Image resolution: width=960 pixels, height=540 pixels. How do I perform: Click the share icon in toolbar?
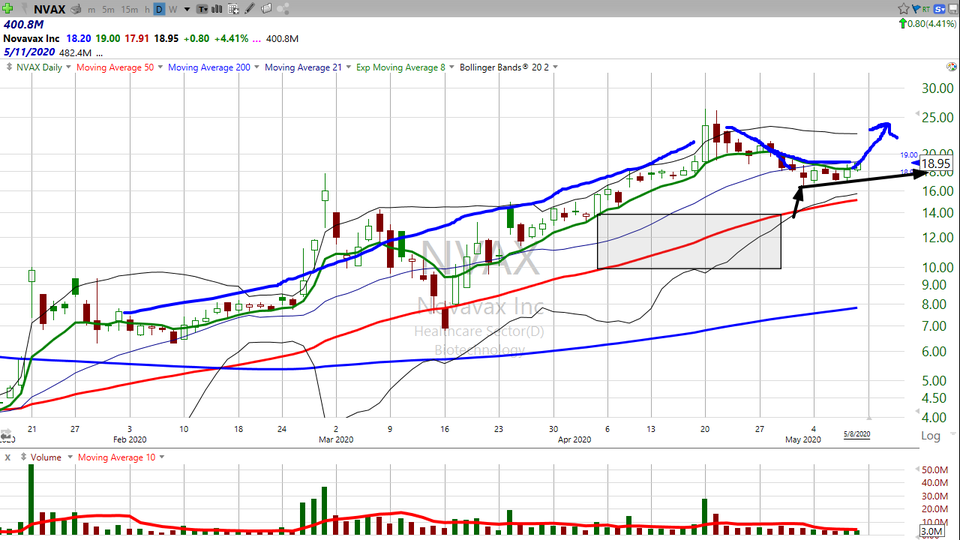(x=283, y=9)
